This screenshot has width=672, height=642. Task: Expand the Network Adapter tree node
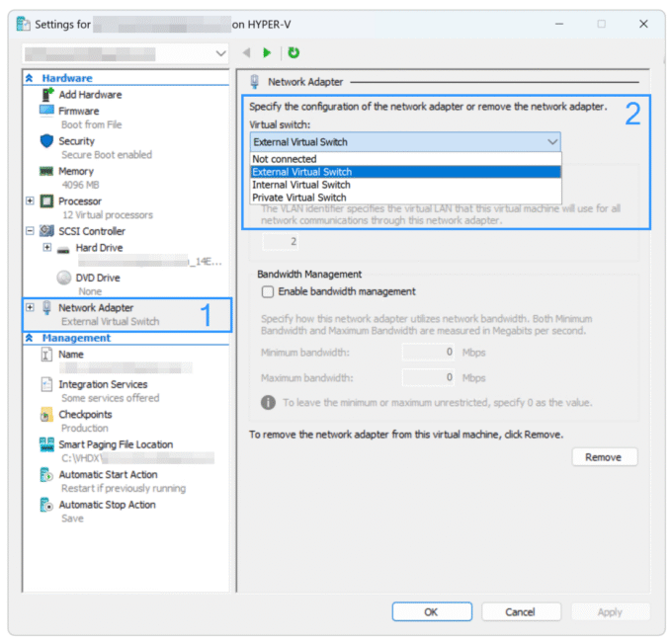point(30,307)
